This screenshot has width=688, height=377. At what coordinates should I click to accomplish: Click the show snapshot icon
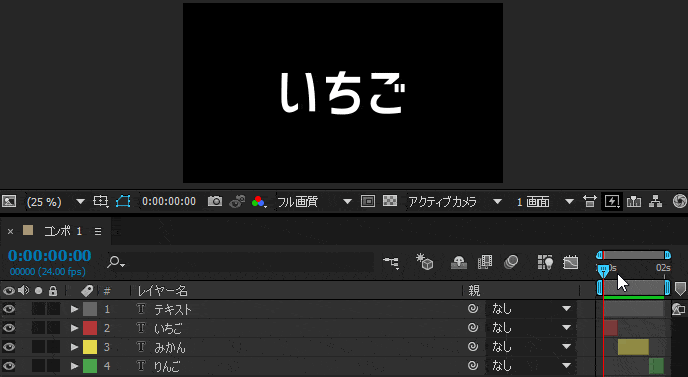[x=237, y=201]
